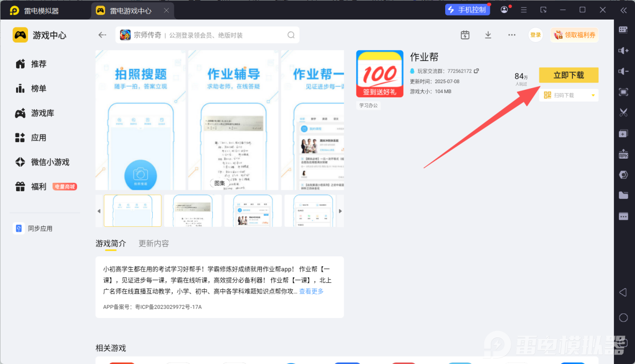
Task: Toggle fullscreen from the right toolbar
Action: click(x=623, y=92)
